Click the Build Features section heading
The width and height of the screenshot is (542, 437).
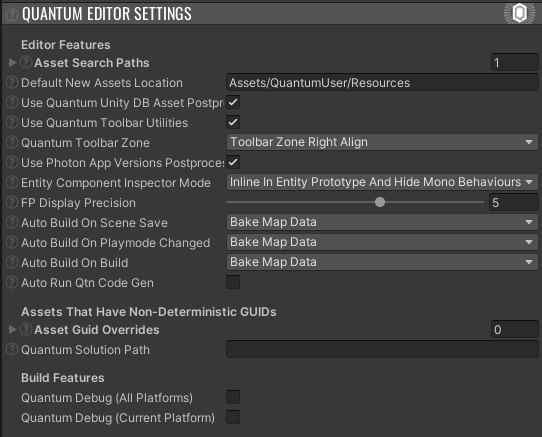click(63, 378)
